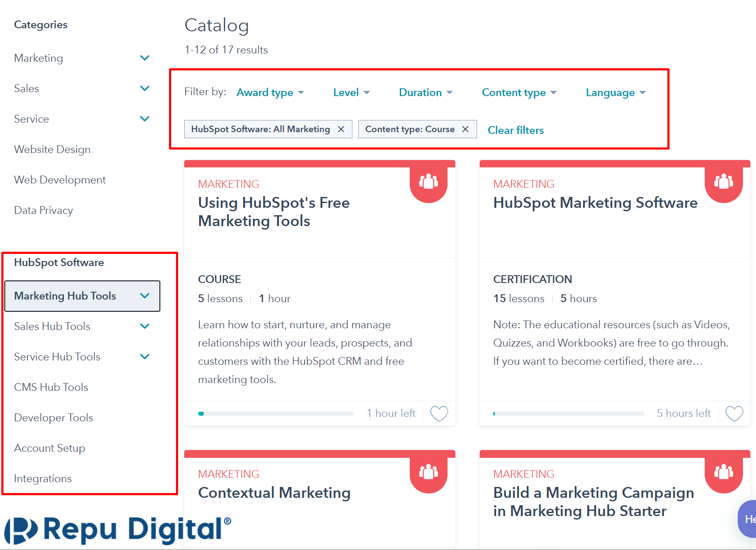Expand the Service Hub Tools chevron

point(145,357)
